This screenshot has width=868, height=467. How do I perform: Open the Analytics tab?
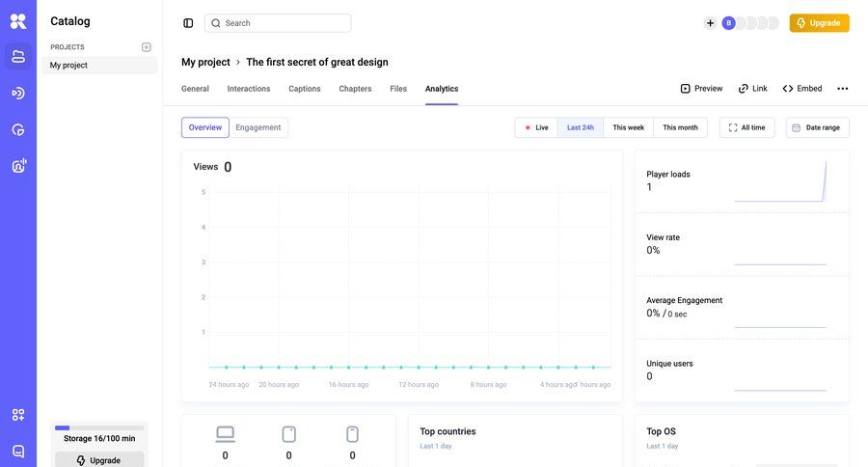pos(442,89)
